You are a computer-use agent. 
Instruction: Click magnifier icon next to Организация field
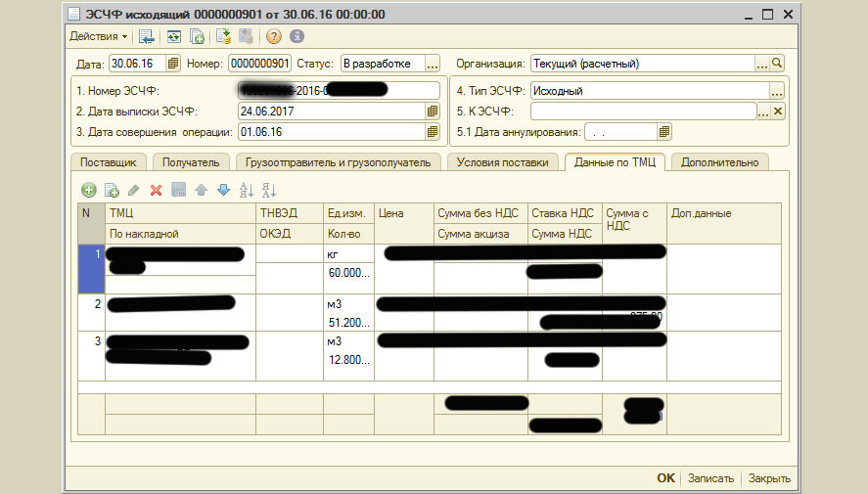tap(778, 64)
